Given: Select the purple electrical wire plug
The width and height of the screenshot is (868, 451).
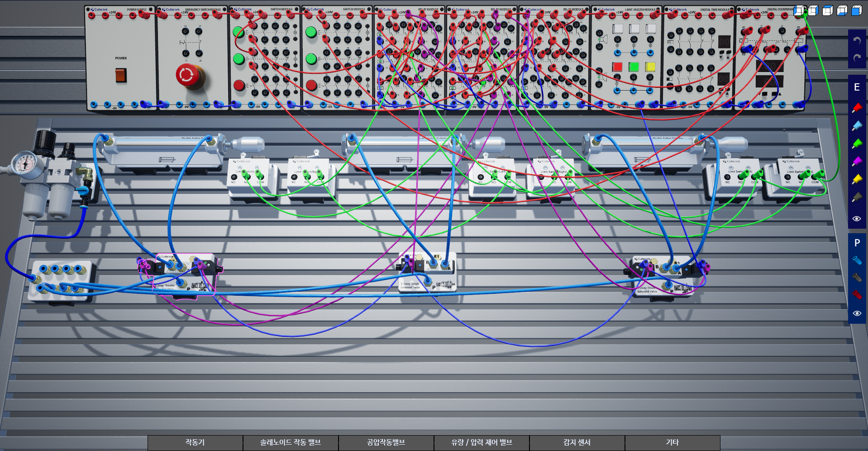Looking at the screenshot, I should click(857, 162).
